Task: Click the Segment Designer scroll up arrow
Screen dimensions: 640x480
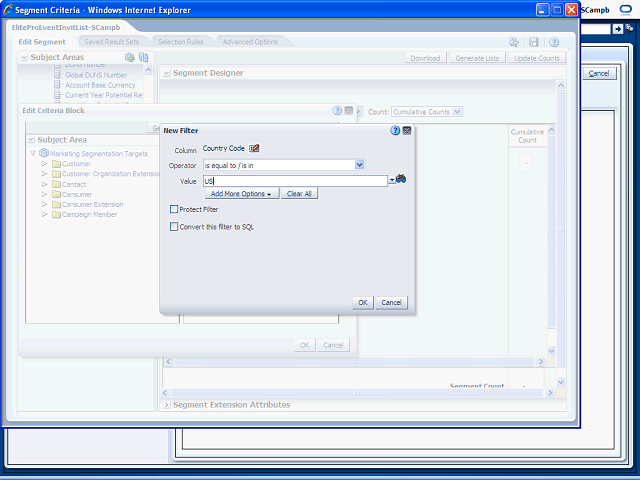Action: coord(561,85)
